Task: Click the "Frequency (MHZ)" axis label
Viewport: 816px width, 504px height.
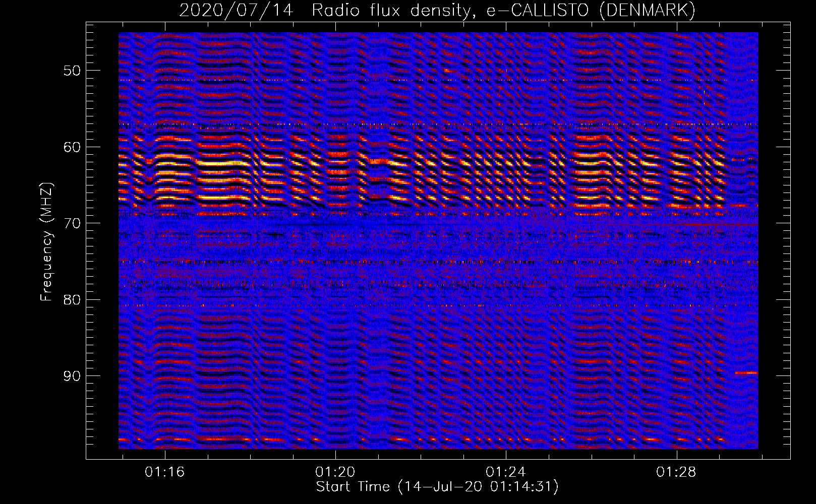Action: [46, 242]
